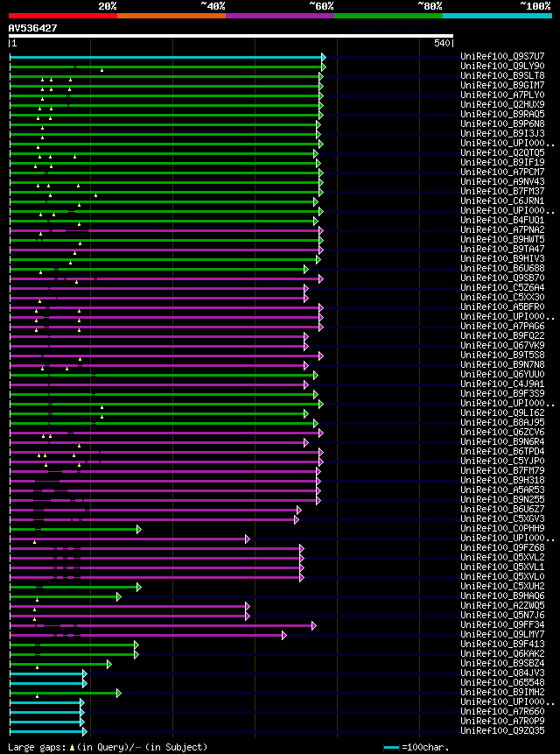Click hit label UniRef100_B6TPD4
Viewport: 560px width, 754px height.
pos(503,452)
